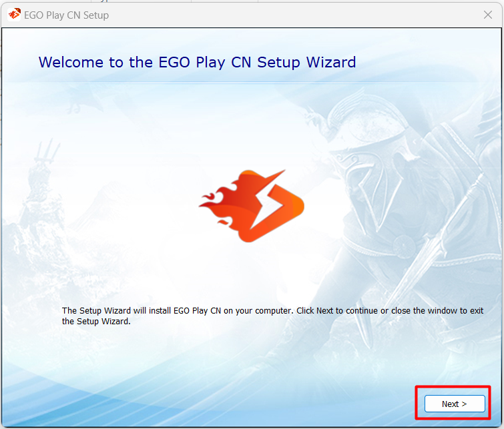Close the EGO Play CN Setup window

point(488,15)
